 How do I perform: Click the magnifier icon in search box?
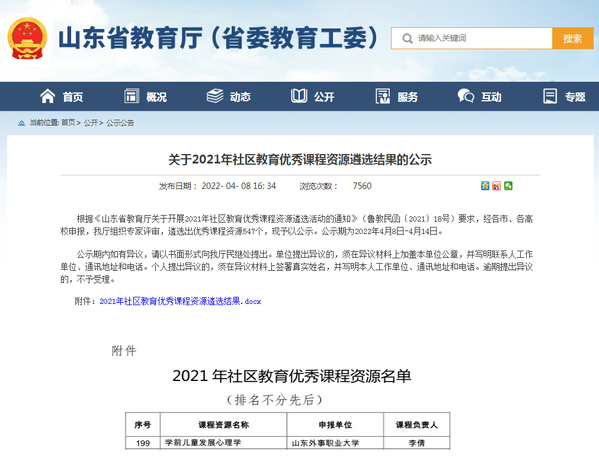coord(407,38)
